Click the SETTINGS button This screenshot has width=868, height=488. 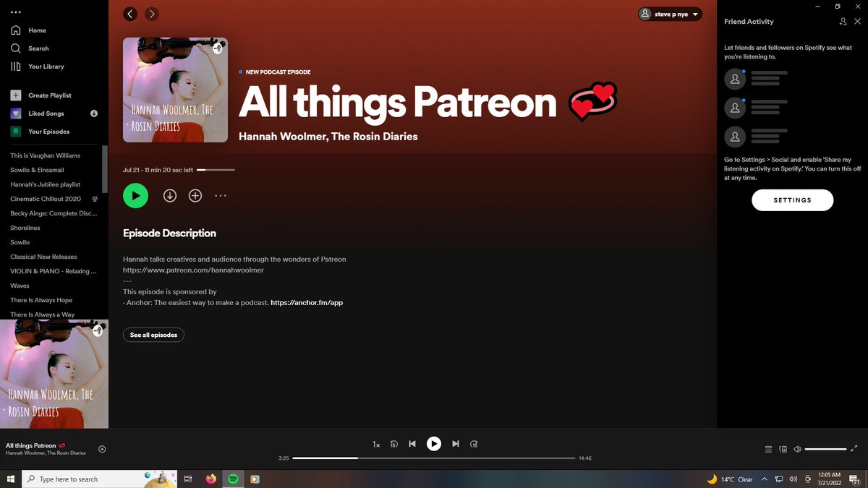click(793, 200)
